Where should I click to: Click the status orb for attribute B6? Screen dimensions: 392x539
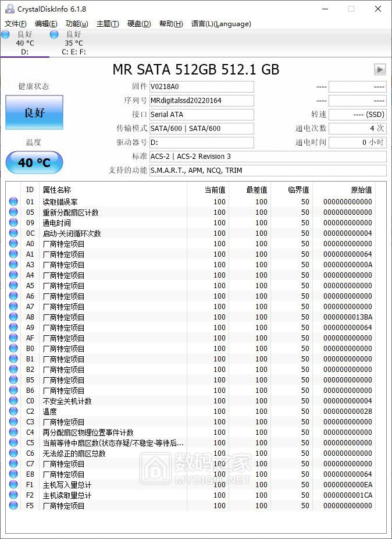[13, 390]
